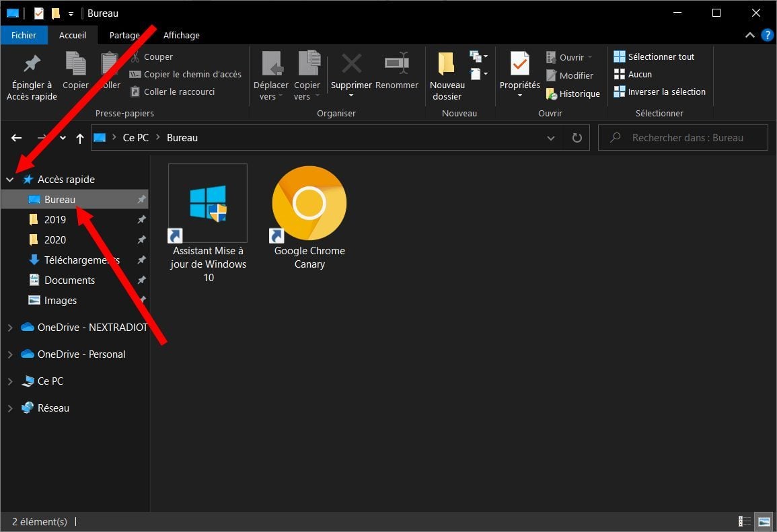Click the Renommer rename icon
Viewport: 777px width, 532px height.
pos(396,65)
